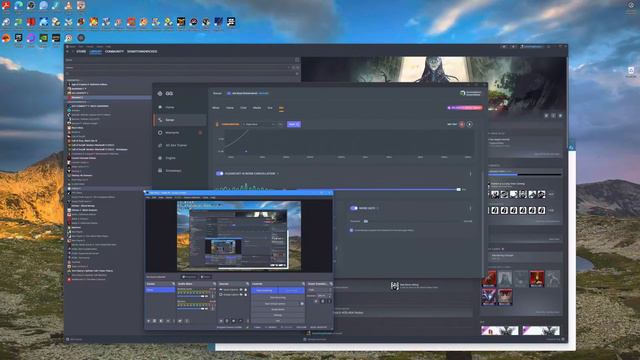
Task: Click the Steam back arrow
Action: tap(68, 51)
